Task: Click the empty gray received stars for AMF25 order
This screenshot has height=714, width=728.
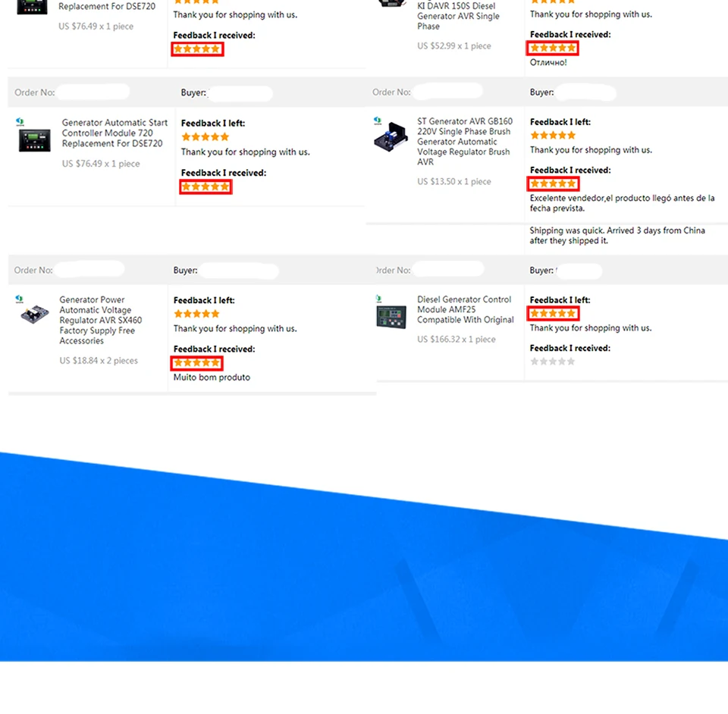Action: (x=553, y=362)
